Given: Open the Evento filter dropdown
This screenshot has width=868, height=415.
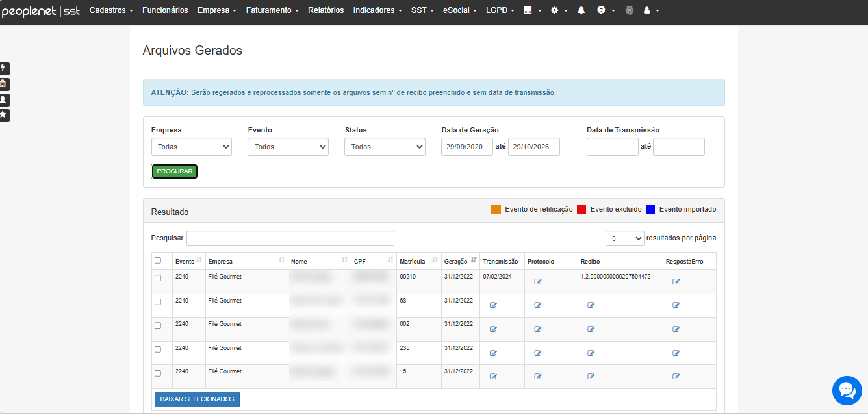Looking at the screenshot, I should click(x=288, y=147).
